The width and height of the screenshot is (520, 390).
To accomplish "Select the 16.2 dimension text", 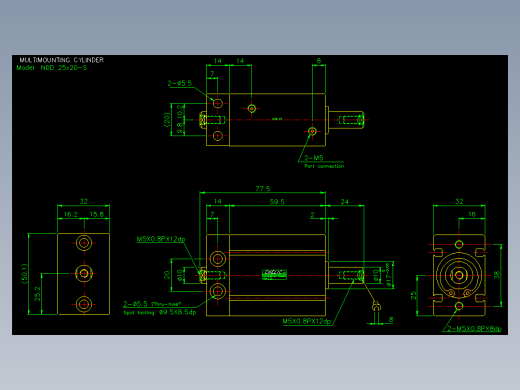I will pos(71,214).
